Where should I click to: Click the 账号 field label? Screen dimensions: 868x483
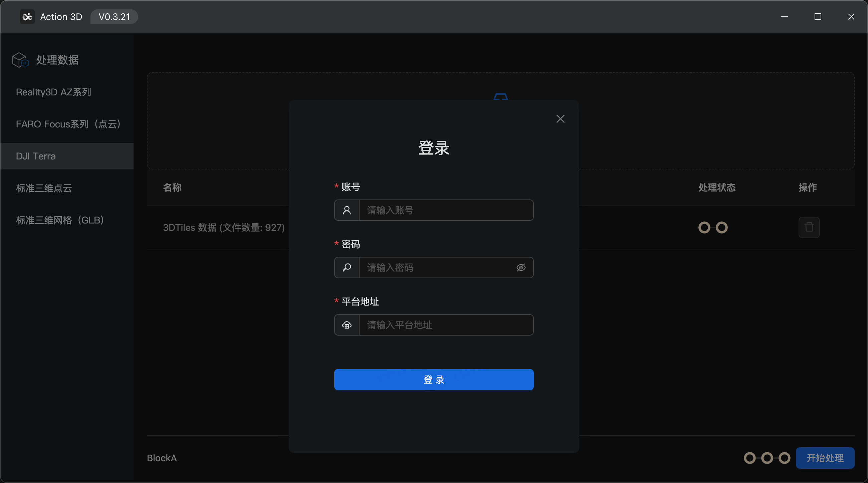click(x=351, y=187)
